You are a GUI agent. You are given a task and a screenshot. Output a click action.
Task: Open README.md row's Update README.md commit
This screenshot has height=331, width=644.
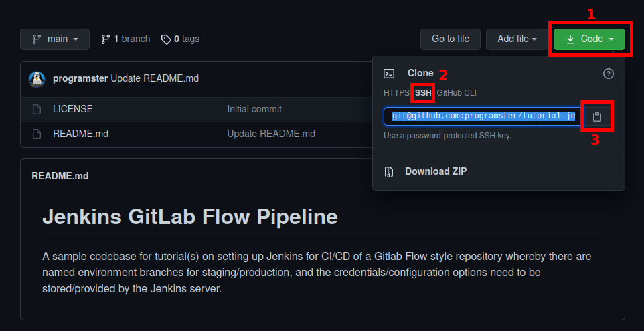(x=272, y=134)
